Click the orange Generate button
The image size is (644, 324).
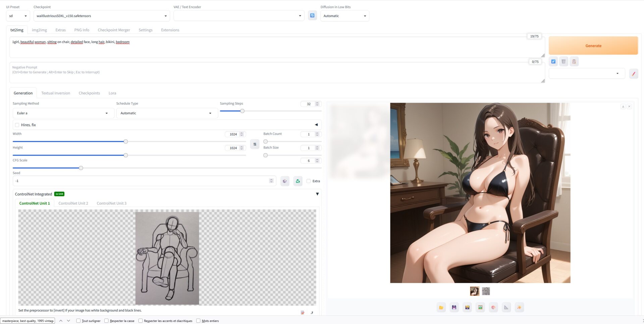(x=593, y=46)
